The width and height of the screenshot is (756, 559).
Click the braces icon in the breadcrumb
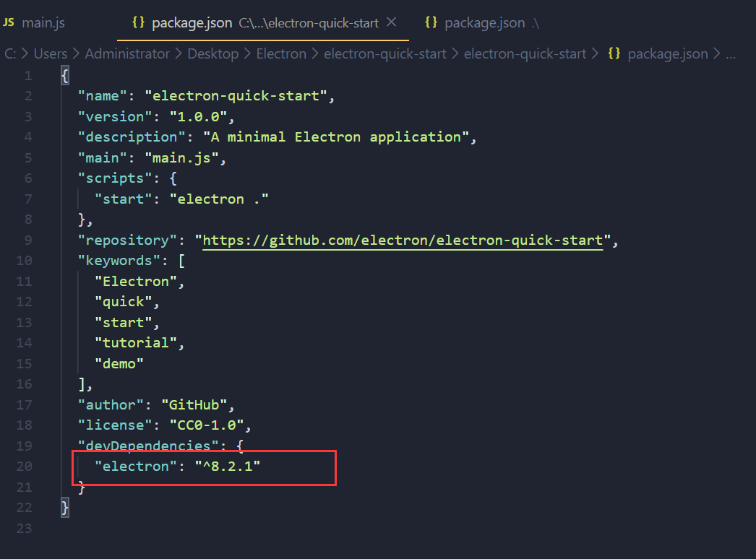614,53
